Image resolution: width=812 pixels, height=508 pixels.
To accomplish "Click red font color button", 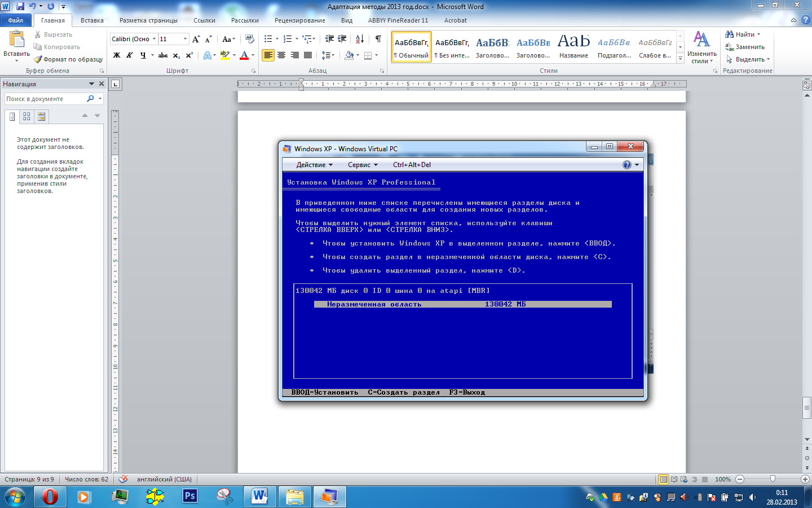I will tap(244, 55).
